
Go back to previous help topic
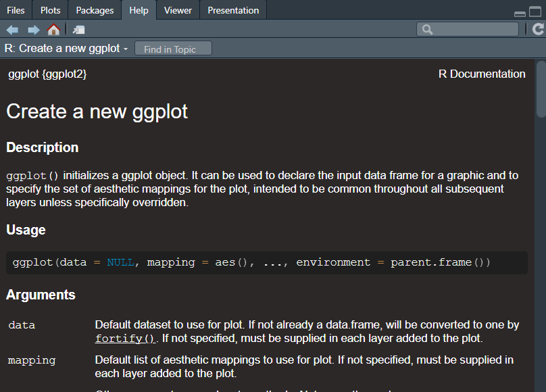pyautogui.click(x=13, y=30)
